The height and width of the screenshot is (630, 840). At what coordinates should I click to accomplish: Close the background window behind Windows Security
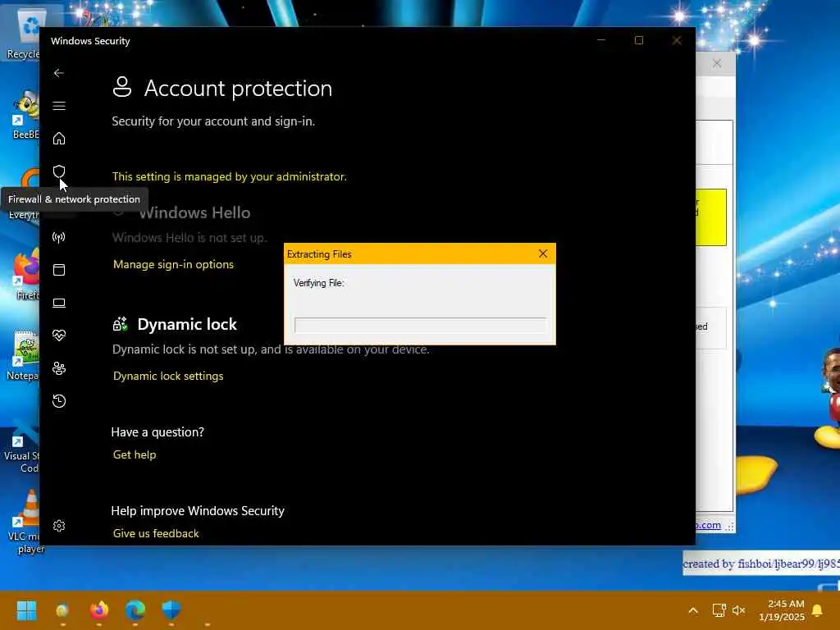click(716, 64)
